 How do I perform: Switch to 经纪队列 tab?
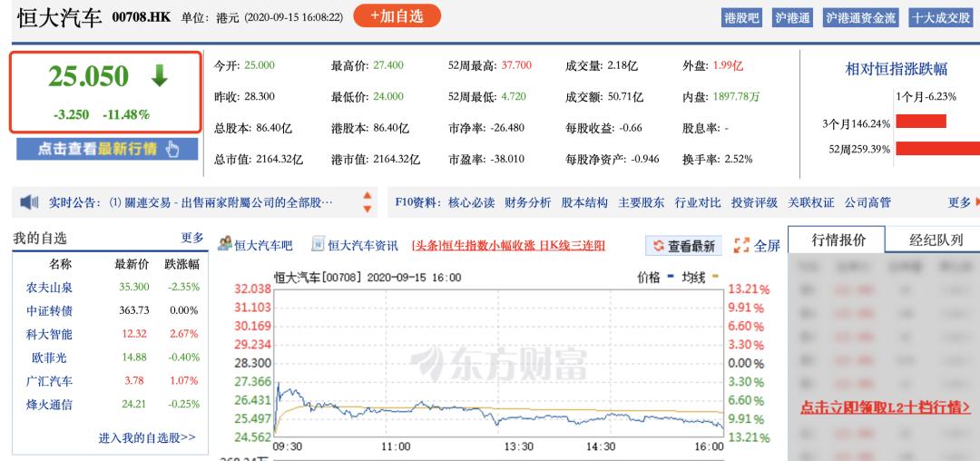point(936,240)
